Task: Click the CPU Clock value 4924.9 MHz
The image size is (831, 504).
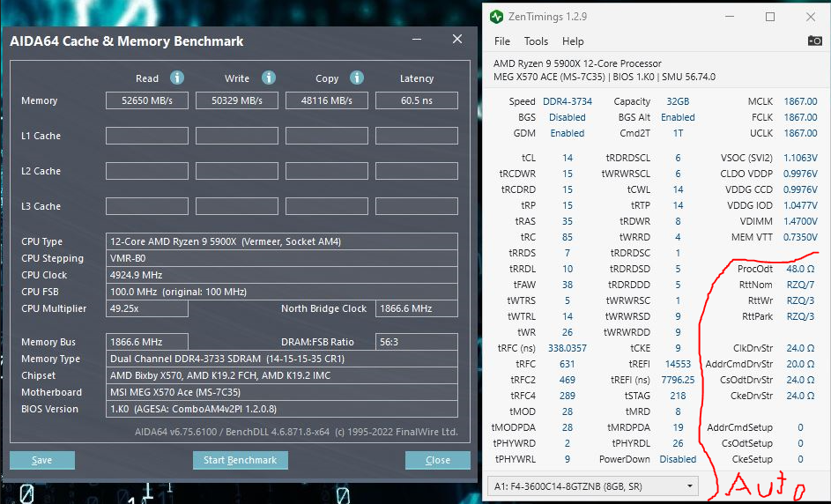Action: (x=282, y=275)
